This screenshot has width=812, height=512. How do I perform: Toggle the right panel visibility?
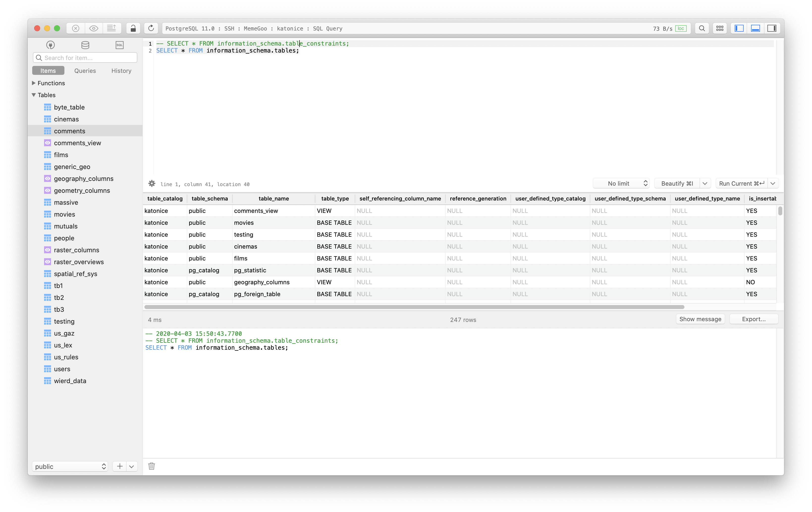pos(772,28)
